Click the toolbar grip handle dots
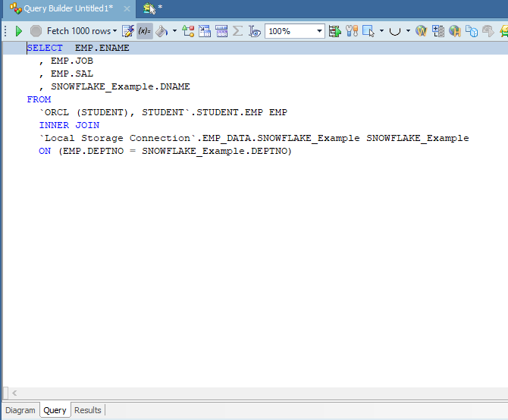508x420 pixels. click(x=5, y=31)
